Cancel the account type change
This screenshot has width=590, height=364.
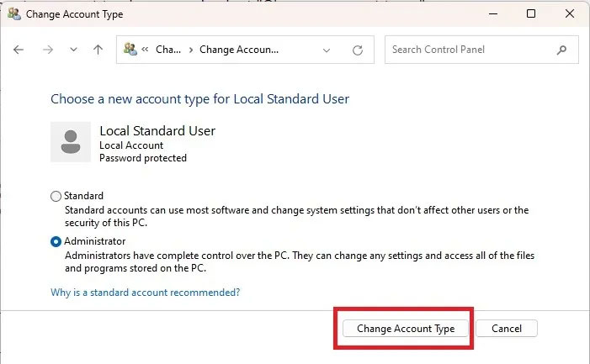506,329
